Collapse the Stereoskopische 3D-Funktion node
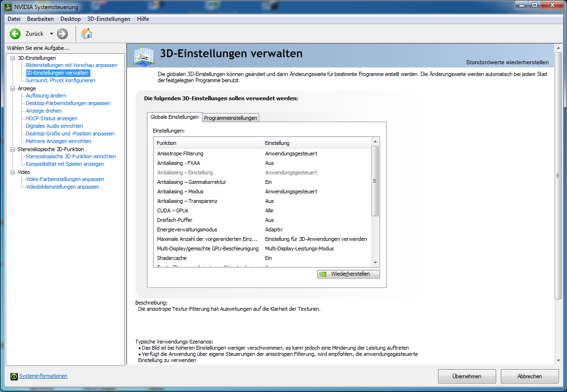This screenshot has width=567, height=392. click(x=13, y=149)
